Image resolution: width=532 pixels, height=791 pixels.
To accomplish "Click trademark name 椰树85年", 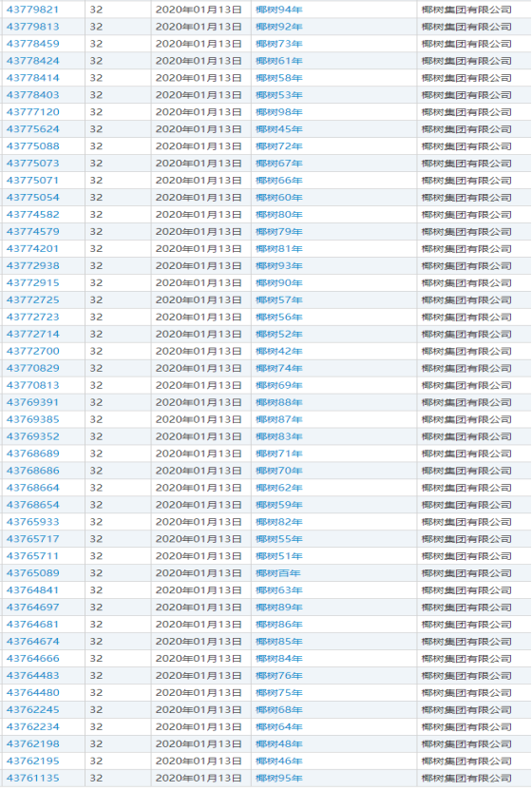I will [279, 642].
